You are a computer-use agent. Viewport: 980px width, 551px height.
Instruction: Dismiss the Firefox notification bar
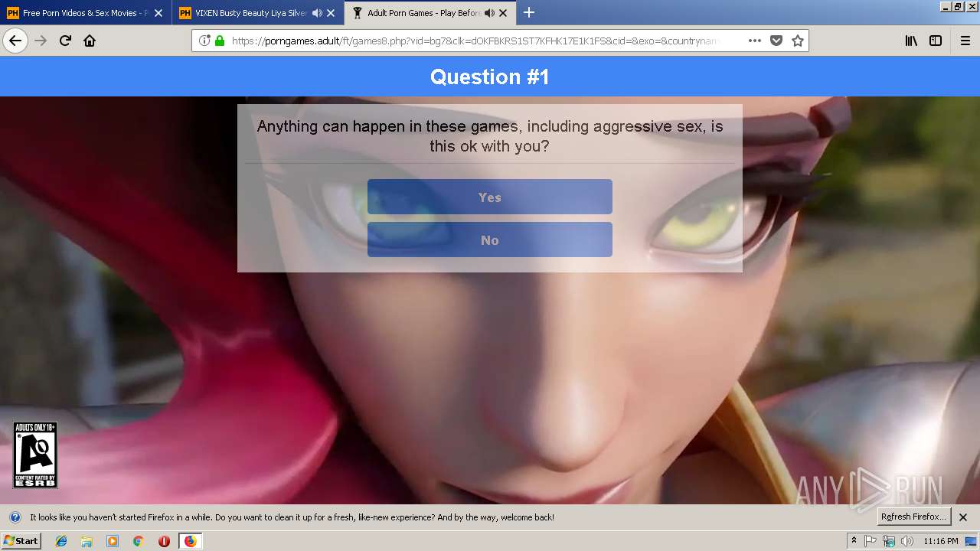point(963,517)
